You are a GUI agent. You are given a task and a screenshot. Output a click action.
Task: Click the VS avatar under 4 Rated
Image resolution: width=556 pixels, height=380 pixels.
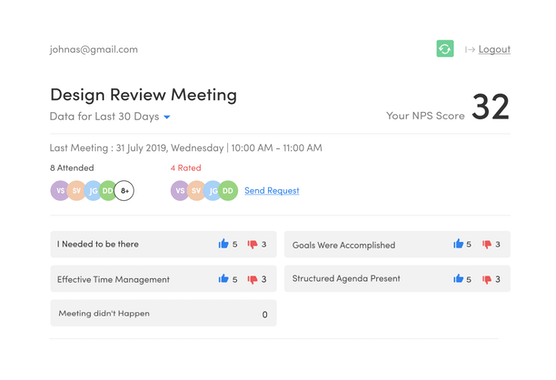180,191
